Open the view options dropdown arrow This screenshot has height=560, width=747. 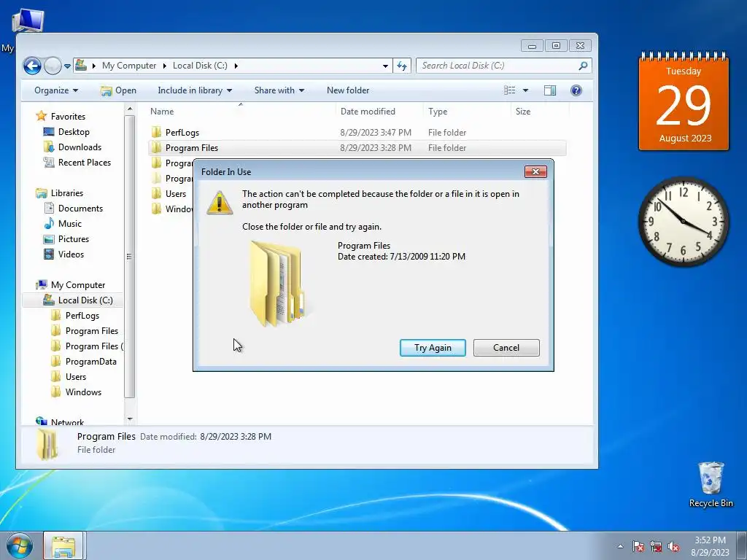525,90
